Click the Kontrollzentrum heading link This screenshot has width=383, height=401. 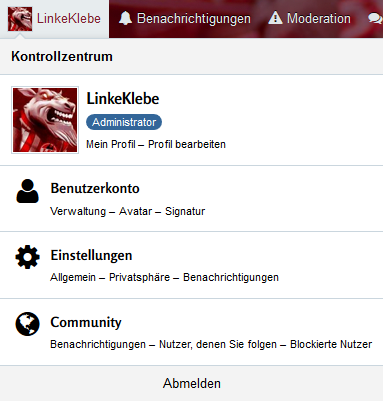coord(62,56)
